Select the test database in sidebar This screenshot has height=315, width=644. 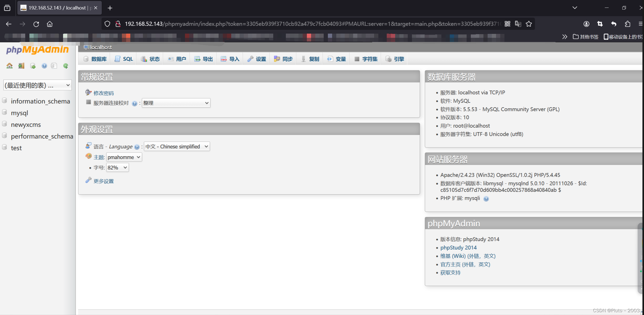16,148
